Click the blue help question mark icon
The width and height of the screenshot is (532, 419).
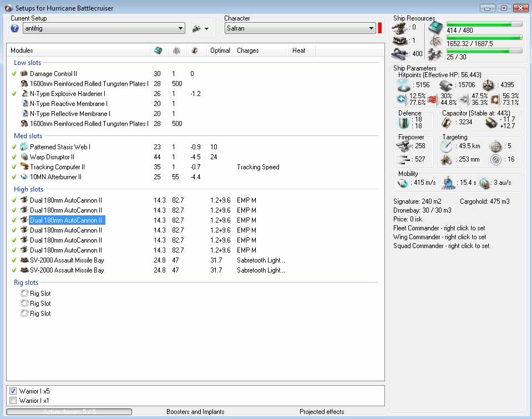tap(14, 28)
